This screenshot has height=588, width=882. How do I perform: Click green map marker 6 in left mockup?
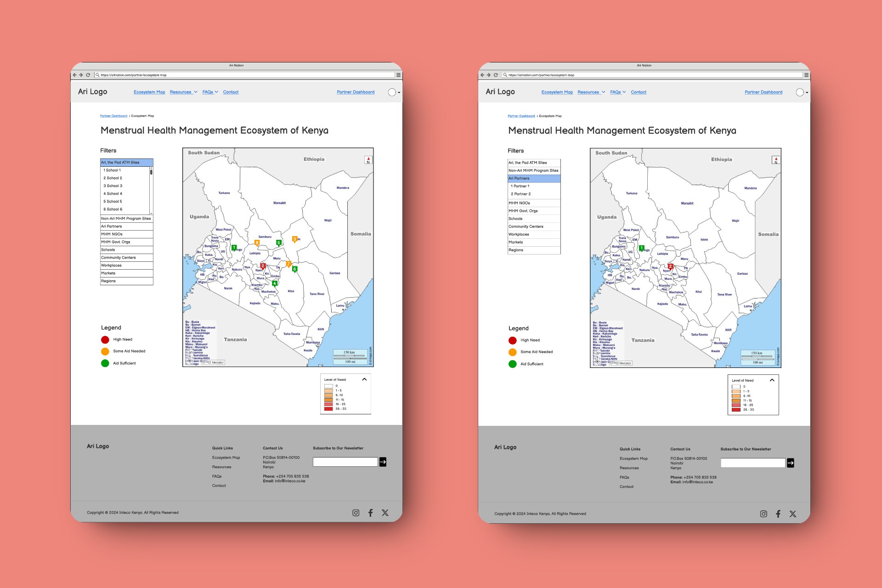pyautogui.click(x=294, y=269)
